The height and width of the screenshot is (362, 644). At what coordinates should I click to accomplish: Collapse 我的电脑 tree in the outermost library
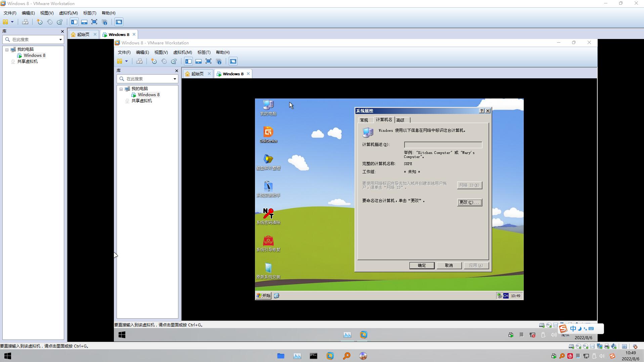(7, 50)
